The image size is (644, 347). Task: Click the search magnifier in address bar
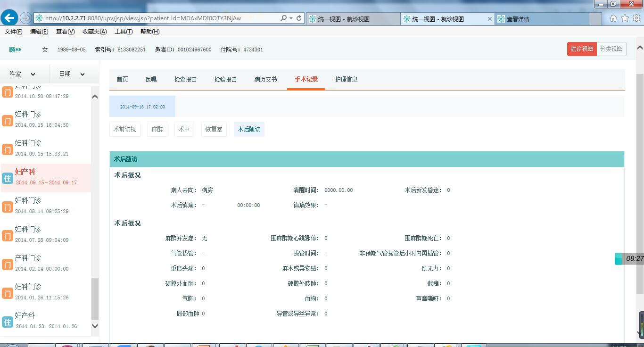tap(283, 18)
